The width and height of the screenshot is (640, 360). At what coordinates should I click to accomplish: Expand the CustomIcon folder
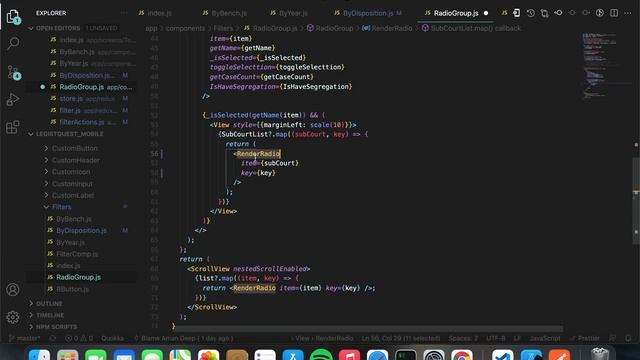pos(71,172)
